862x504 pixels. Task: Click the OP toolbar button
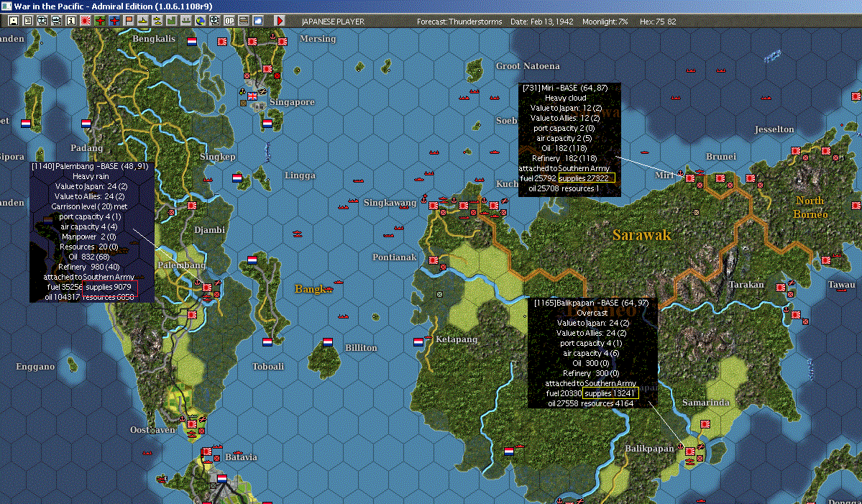click(229, 21)
